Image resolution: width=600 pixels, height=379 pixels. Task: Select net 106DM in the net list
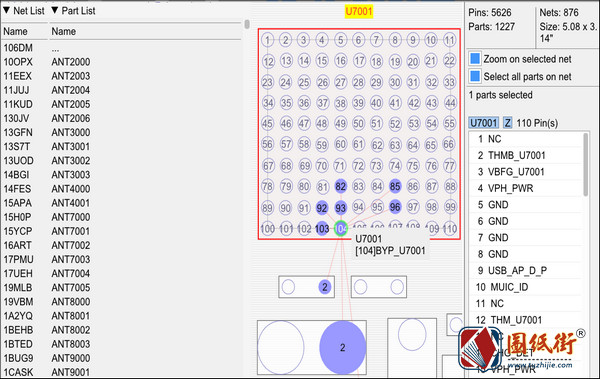[18, 48]
